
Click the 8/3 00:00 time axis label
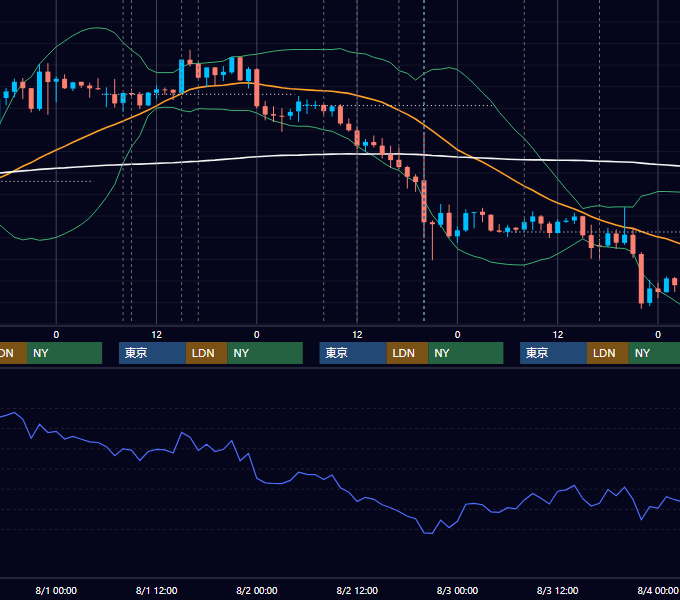(x=457, y=590)
